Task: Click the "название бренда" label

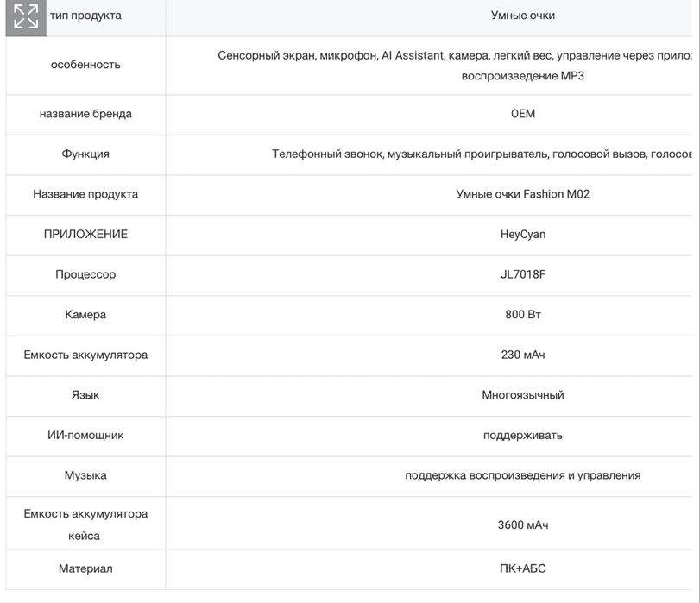Action: [x=85, y=114]
